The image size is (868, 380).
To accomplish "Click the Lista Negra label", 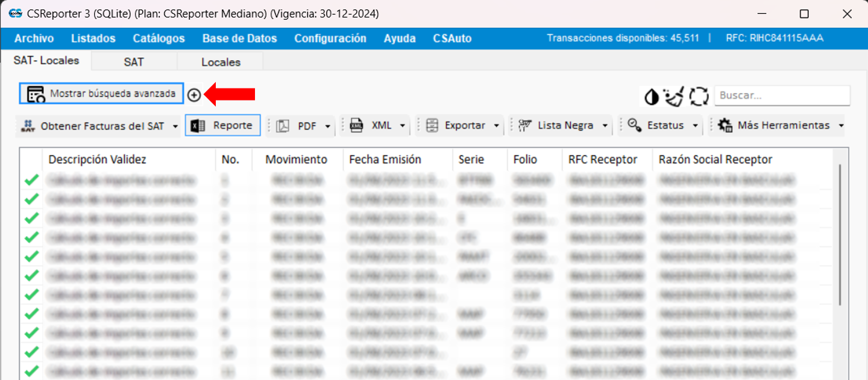I will pos(565,125).
